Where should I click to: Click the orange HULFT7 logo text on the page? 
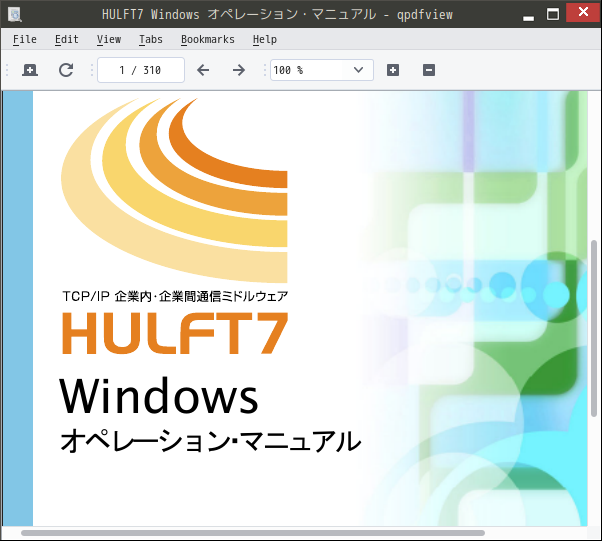175,333
